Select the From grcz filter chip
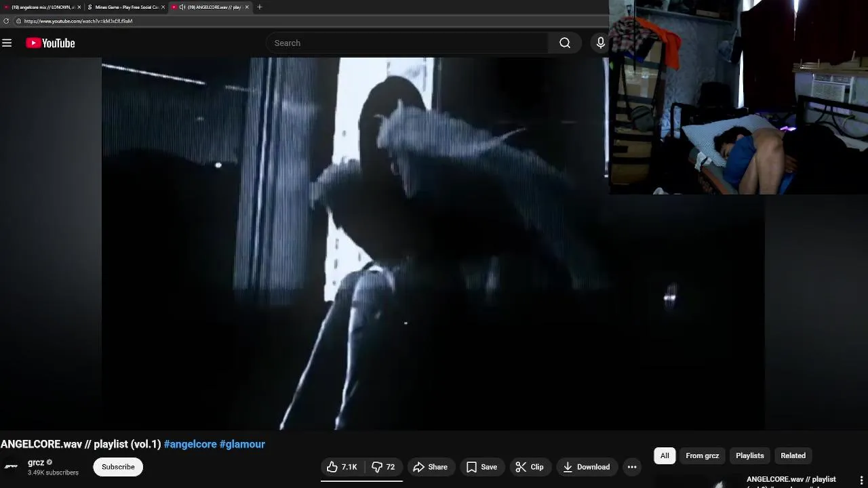Image resolution: width=868 pixels, height=488 pixels. pos(702,455)
